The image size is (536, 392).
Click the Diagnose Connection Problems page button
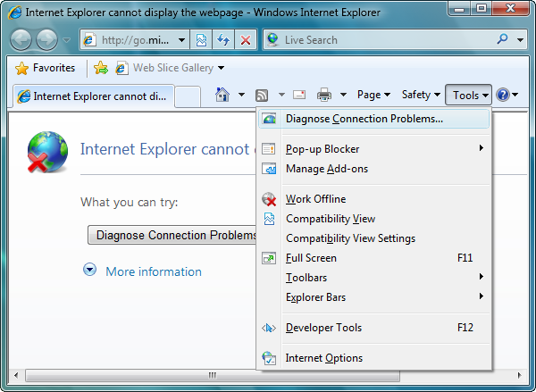172,235
